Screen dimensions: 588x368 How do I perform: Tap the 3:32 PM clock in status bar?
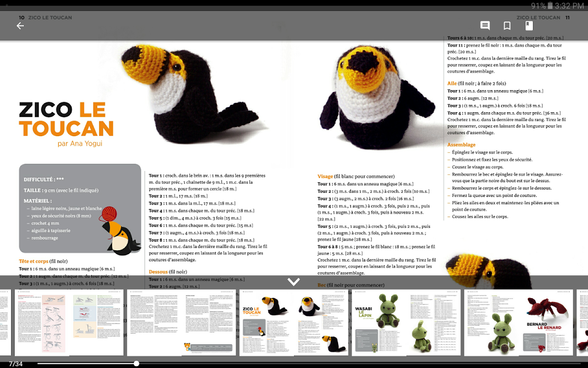point(569,6)
